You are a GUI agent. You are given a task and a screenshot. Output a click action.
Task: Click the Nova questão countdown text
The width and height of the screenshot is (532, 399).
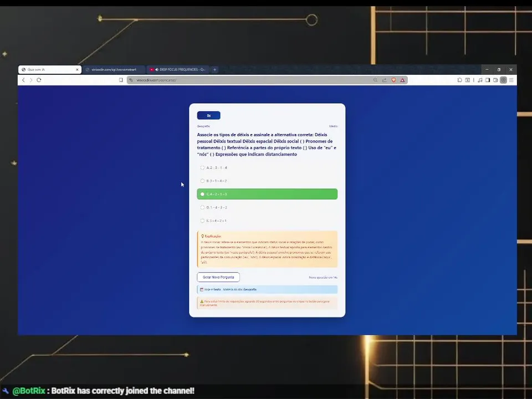point(323,278)
